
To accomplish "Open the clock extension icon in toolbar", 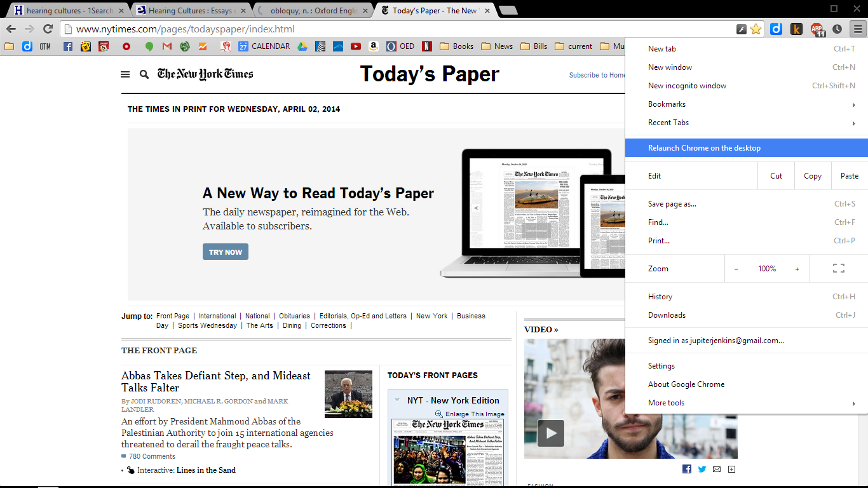I will pos(837,29).
